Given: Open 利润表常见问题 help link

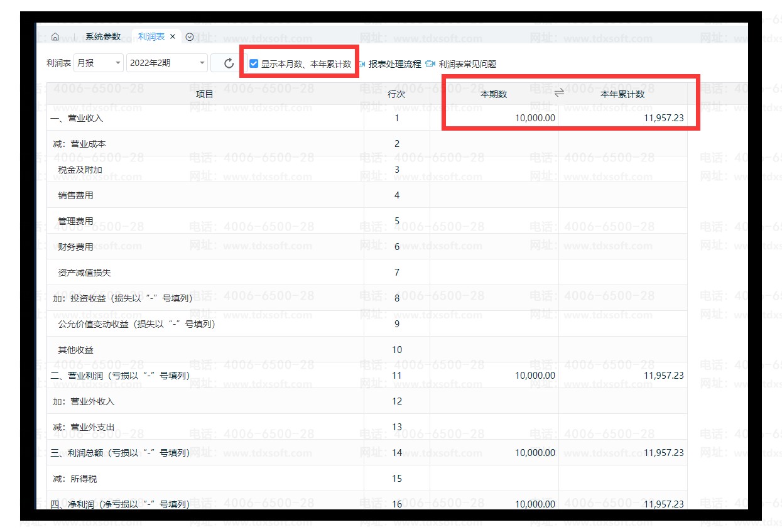Looking at the screenshot, I should tap(467, 64).
